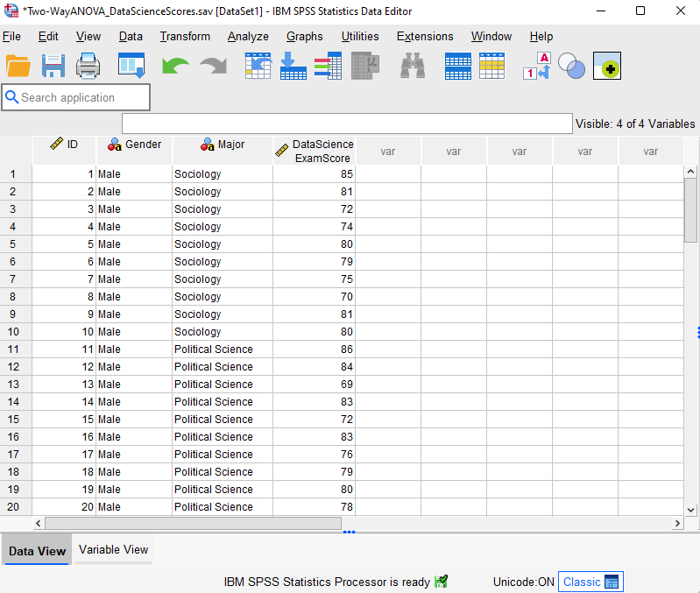Click the SPSS application title icon
Viewport: 700px width, 593px height.
(11, 11)
